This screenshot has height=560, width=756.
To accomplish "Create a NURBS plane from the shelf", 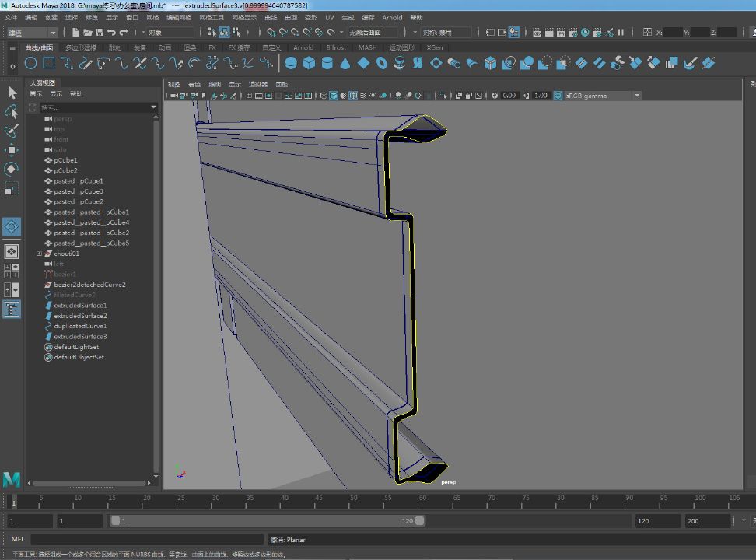I will [x=363, y=63].
